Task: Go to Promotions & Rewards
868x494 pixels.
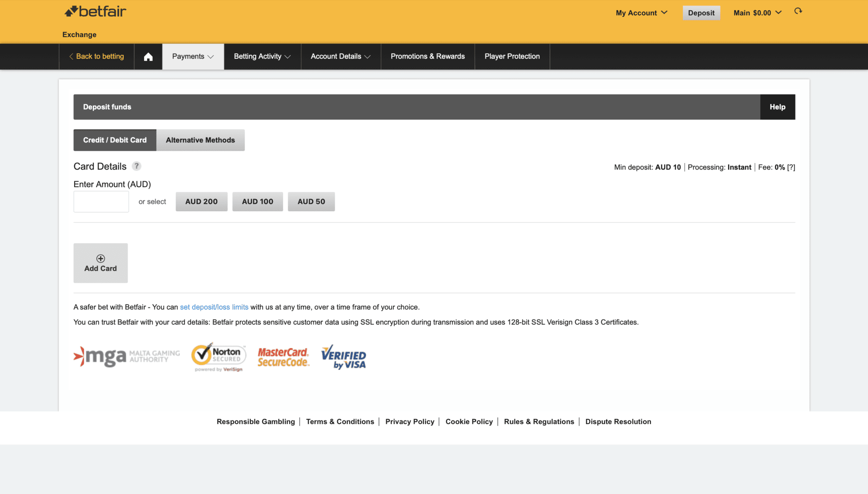Action: point(428,57)
